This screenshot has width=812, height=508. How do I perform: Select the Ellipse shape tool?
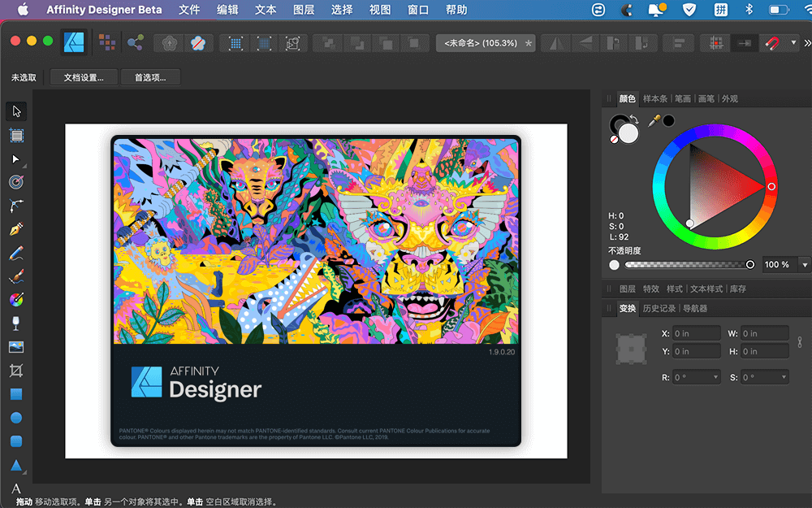[x=16, y=417]
